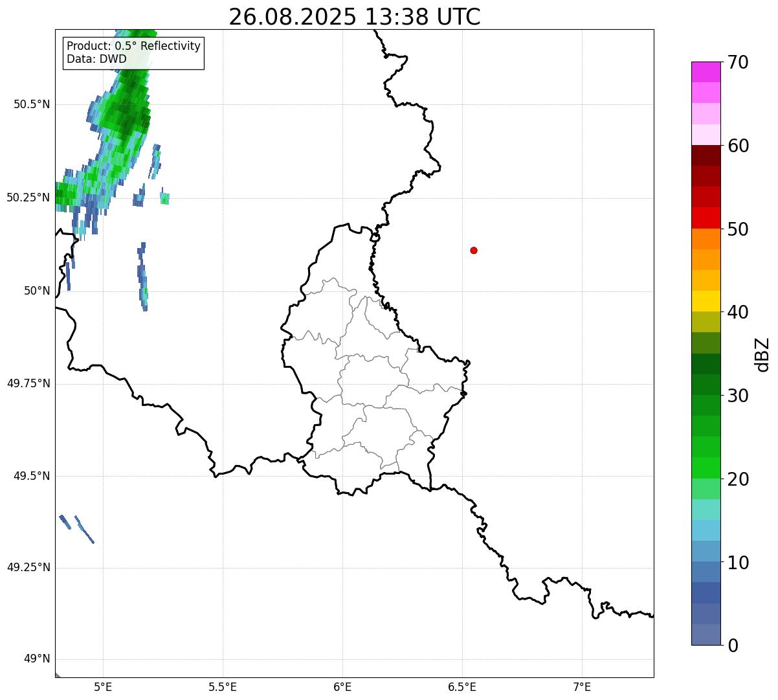Pick the pale pink swatch above 60
This screenshot has height=700, width=778.
coord(706,135)
